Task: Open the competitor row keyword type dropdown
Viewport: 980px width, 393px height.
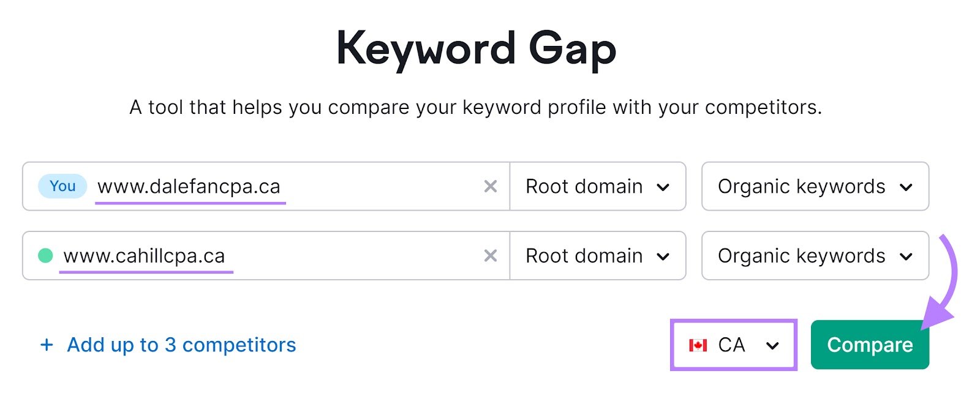Action: (815, 255)
